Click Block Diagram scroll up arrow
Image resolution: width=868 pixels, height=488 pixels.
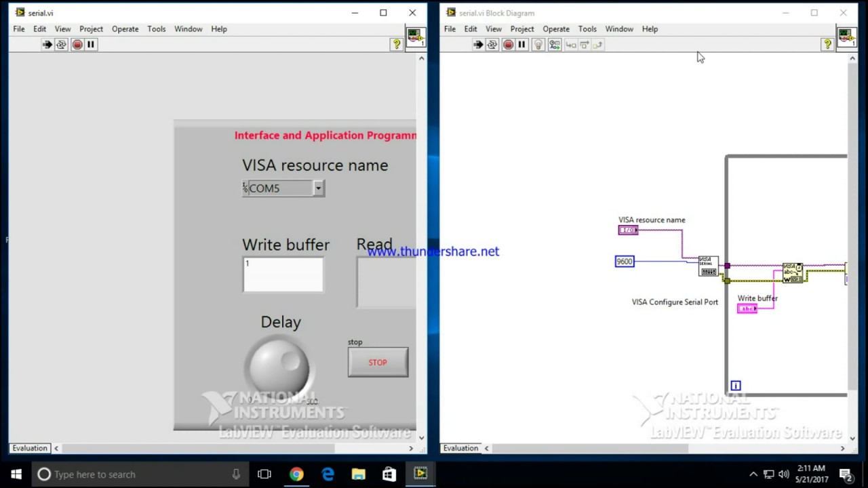coord(852,59)
